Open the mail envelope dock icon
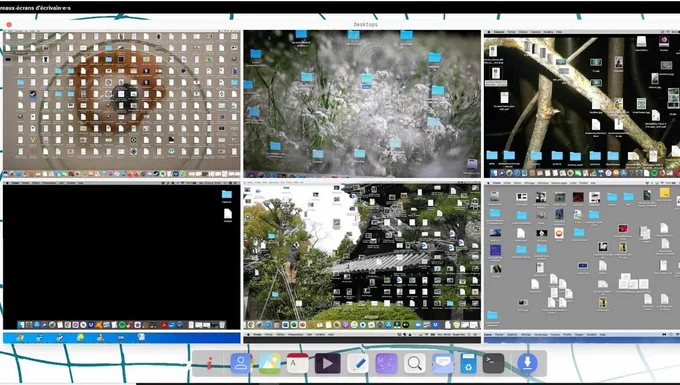Viewport: 680px width, 385px height. [x=443, y=363]
